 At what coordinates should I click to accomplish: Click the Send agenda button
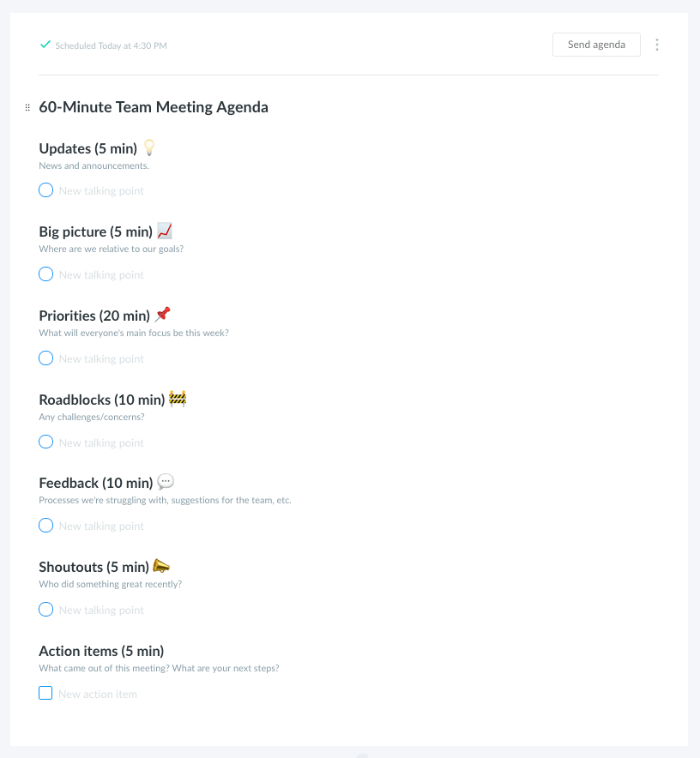pyautogui.click(x=596, y=45)
